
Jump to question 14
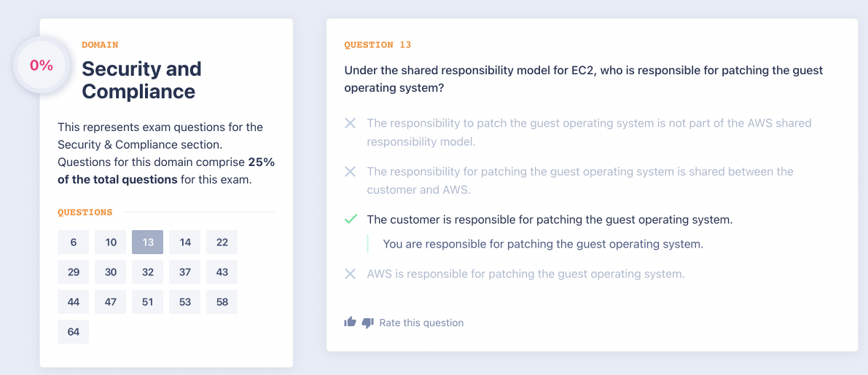[x=185, y=242]
